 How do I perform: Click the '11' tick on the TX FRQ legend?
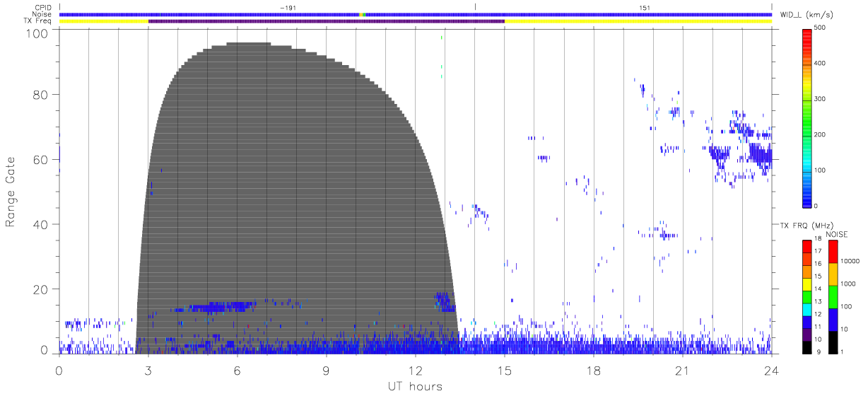click(818, 327)
